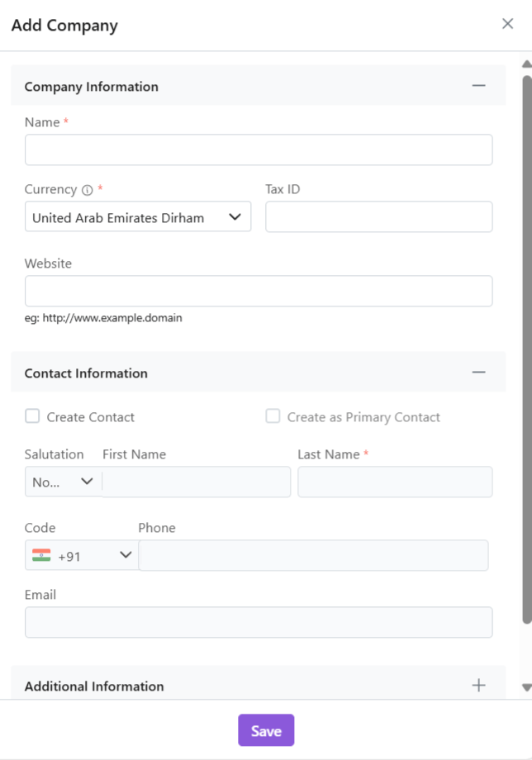Collapse the Company Information section

478,86
